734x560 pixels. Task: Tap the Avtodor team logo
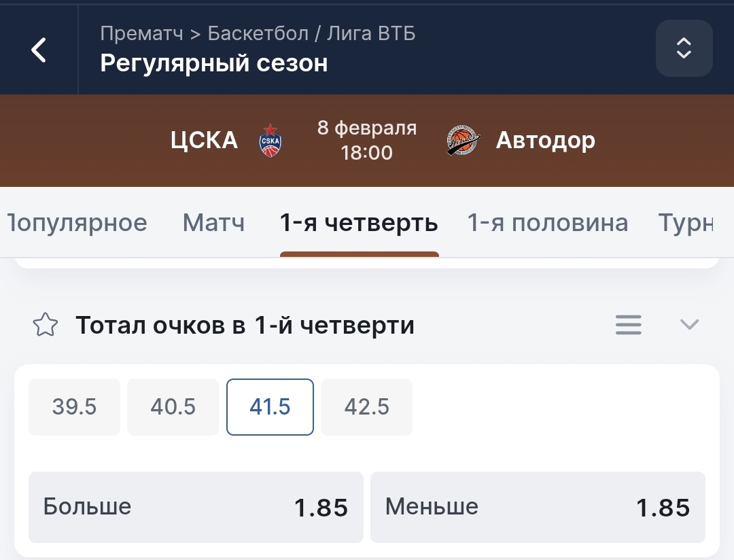pyautogui.click(x=464, y=141)
